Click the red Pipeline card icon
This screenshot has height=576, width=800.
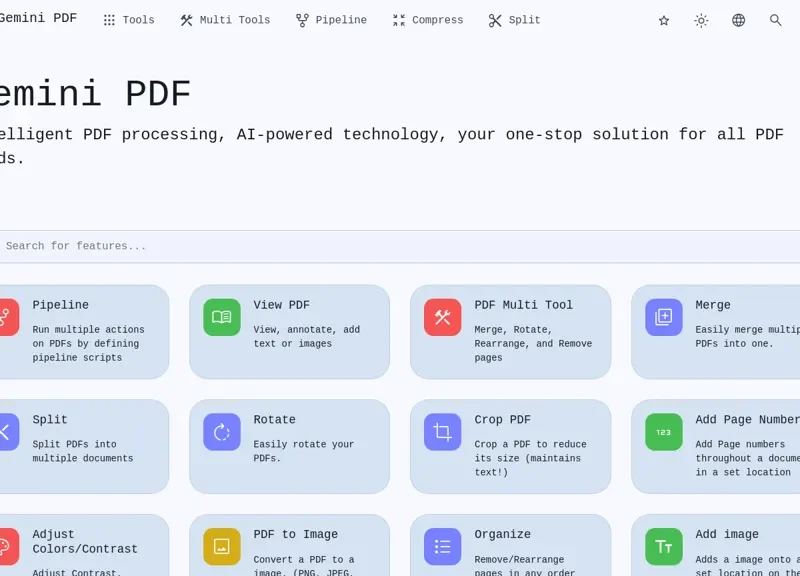[8, 317]
